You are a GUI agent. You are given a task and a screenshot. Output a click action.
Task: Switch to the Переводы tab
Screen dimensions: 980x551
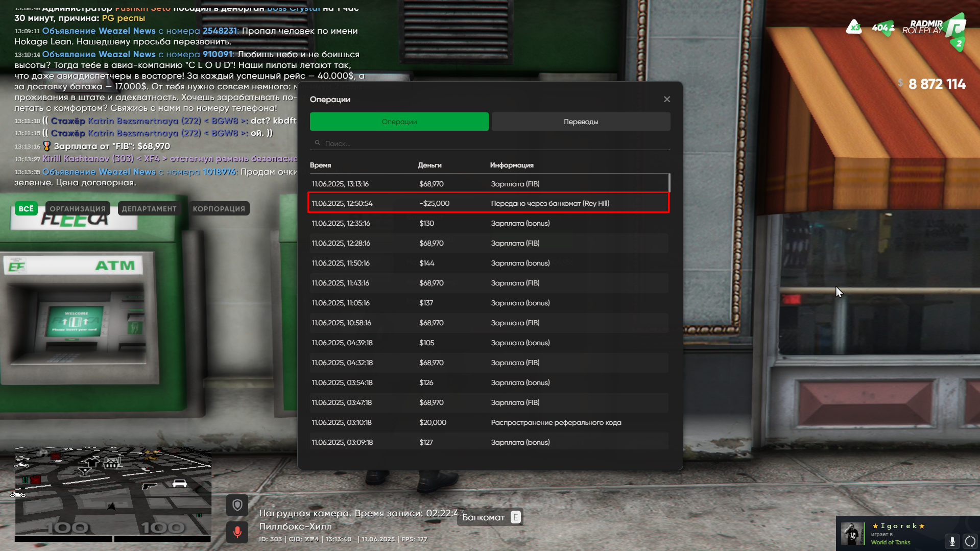click(581, 122)
